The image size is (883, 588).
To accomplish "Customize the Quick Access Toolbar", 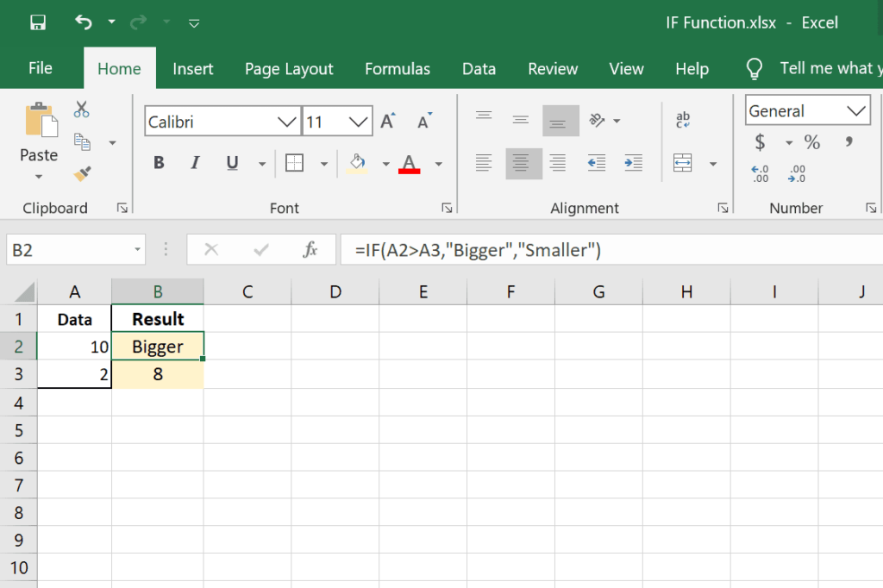I will pyautogui.click(x=194, y=23).
